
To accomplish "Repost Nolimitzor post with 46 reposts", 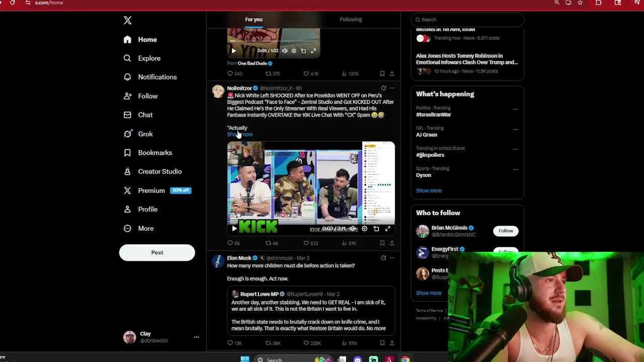I will 271,243.
